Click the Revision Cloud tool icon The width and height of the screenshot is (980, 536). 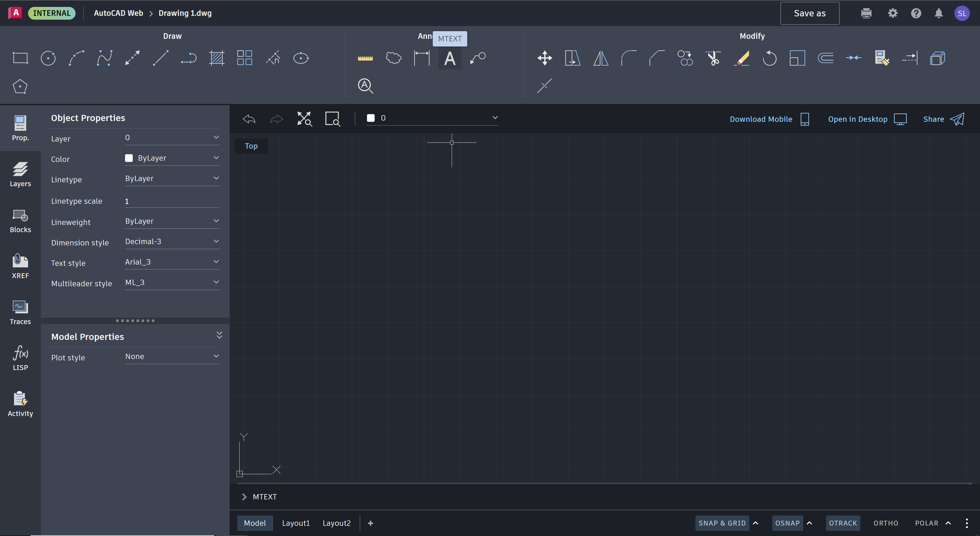[393, 58]
